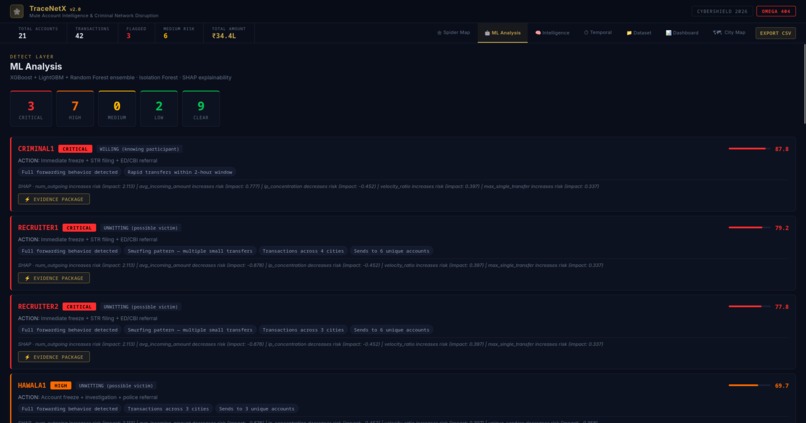The height and width of the screenshot is (423, 806).
Task: Select the Low count card showing 2
Action: [159, 108]
